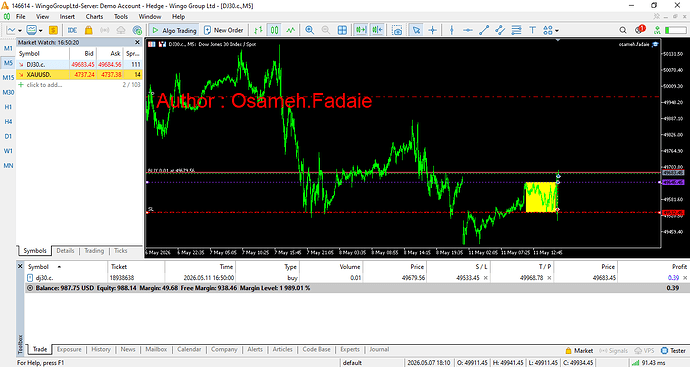This screenshot has width=690, height=367.
Task: Select the crosshair tool
Action: tap(433, 30)
